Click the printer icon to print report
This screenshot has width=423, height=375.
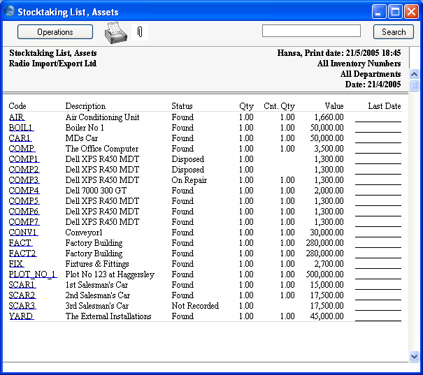tap(116, 33)
